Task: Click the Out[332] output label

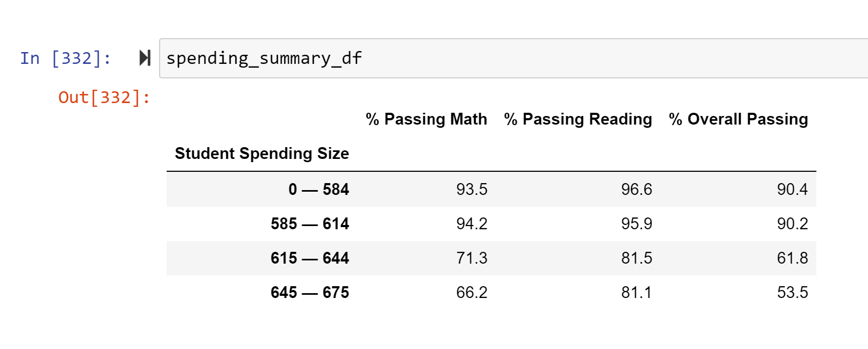Action: click(103, 97)
